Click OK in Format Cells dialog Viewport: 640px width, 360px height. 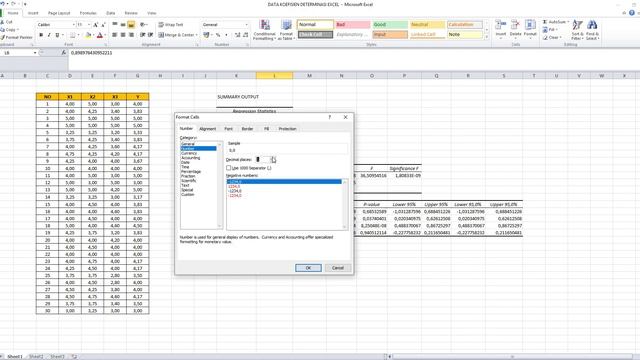pyautogui.click(x=308, y=268)
